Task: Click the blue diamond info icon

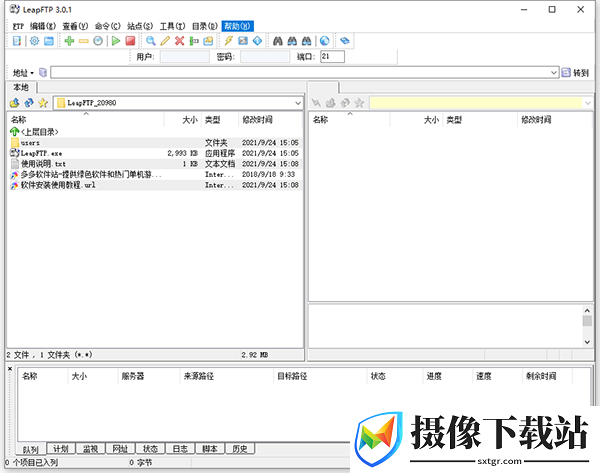Action: (x=258, y=41)
